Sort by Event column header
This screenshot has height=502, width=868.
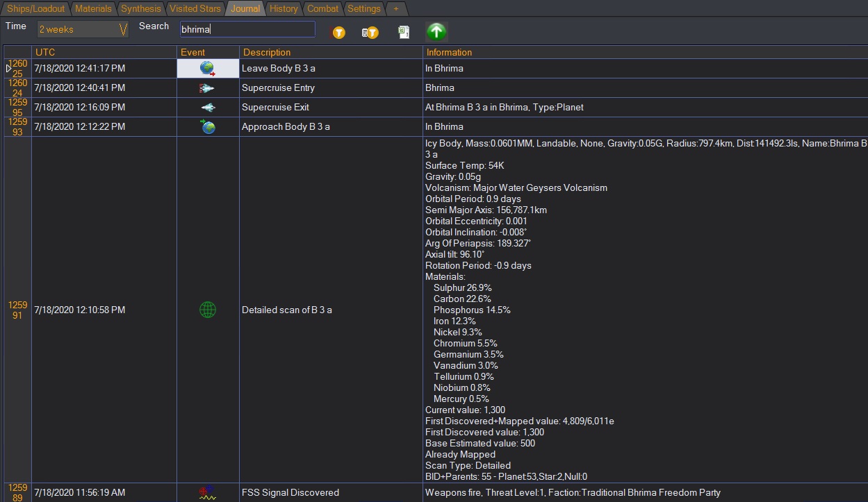(208, 52)
